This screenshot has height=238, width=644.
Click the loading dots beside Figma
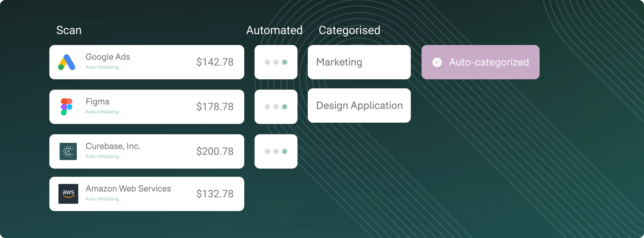point(276,107)
